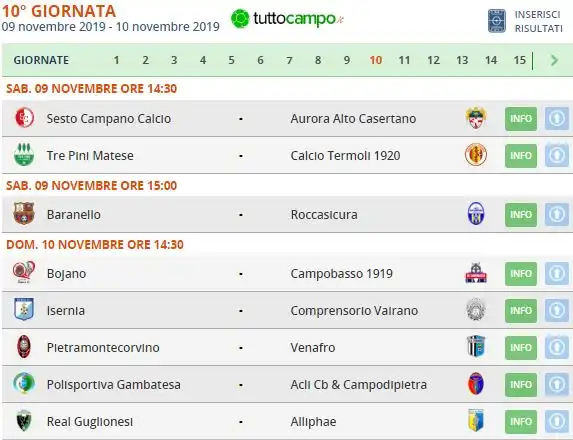This screenshot has height=440, width=573.
Task: Click the tuttocampo logo
Action: tap(287, 19)
